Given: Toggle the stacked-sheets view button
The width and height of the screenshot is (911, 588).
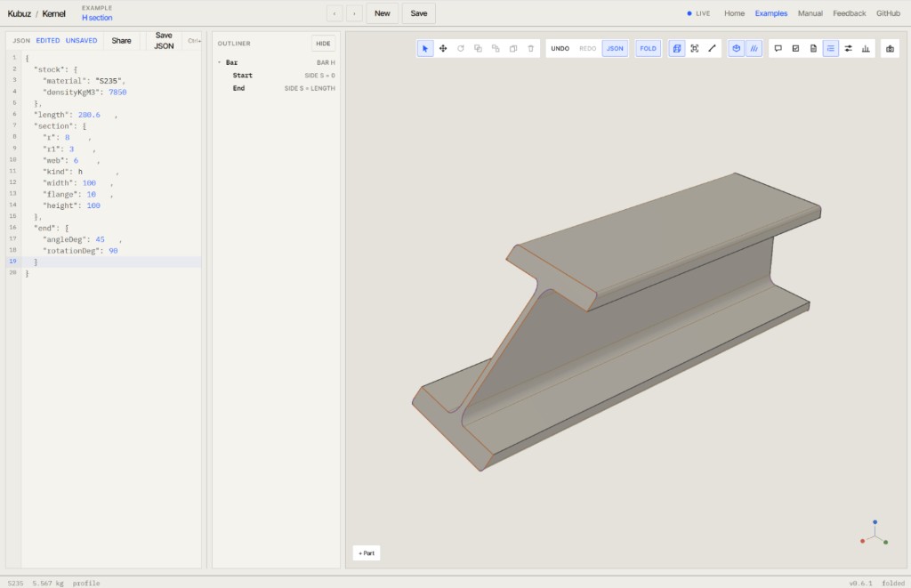Looking at the screenshot, I should click(677, 49).
